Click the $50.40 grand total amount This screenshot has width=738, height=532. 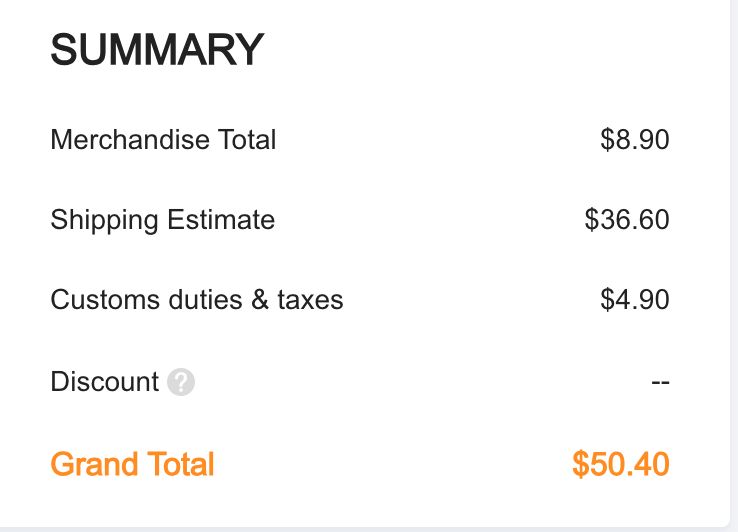click(x=620, y=464)
